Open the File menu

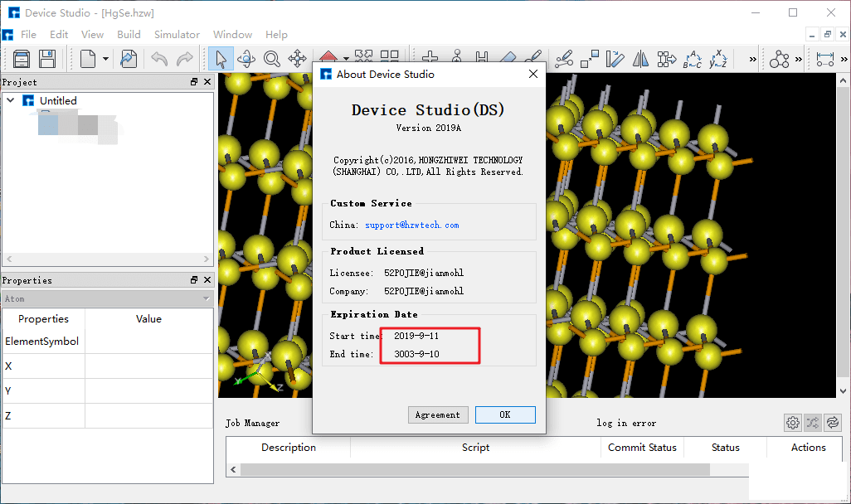28,35
